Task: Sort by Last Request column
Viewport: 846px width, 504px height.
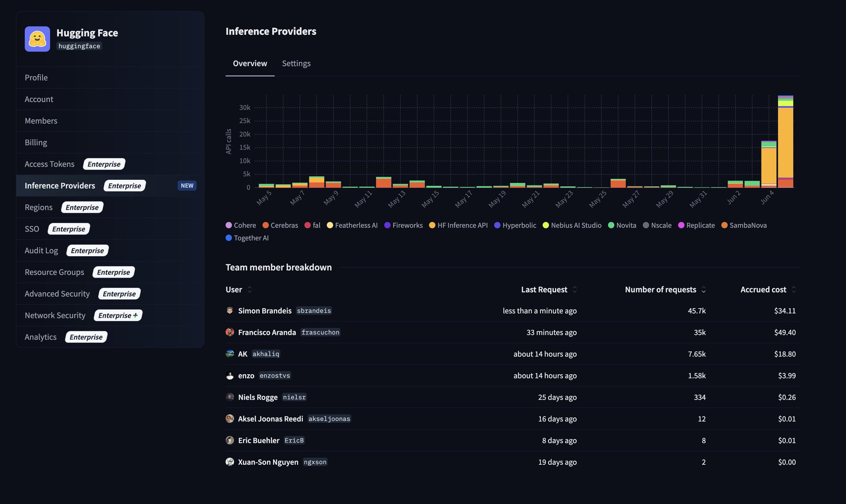Action: [x=549, y=290]
